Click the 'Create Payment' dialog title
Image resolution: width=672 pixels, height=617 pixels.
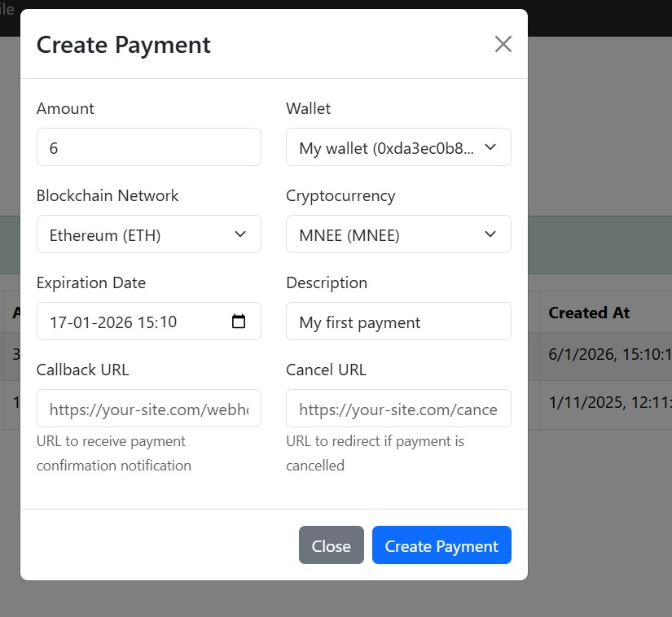click(x=124, y=45)
